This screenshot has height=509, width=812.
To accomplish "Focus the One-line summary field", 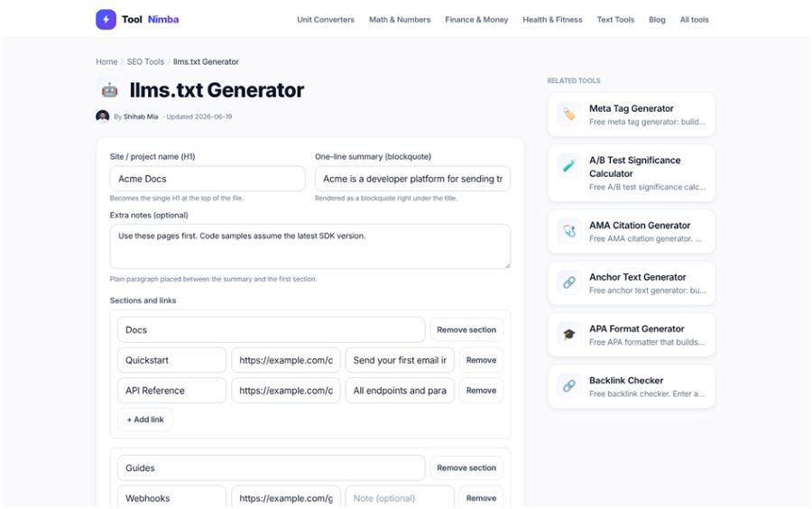I will (412, 179).
